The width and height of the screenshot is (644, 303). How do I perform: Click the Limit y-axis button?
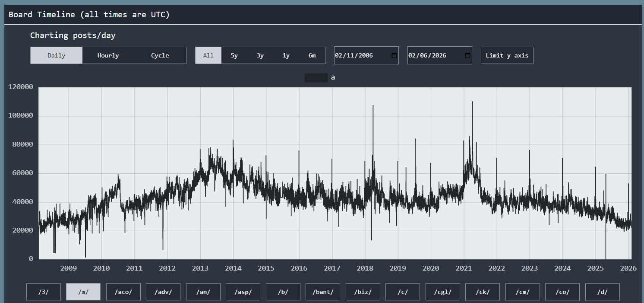[507, 55]
